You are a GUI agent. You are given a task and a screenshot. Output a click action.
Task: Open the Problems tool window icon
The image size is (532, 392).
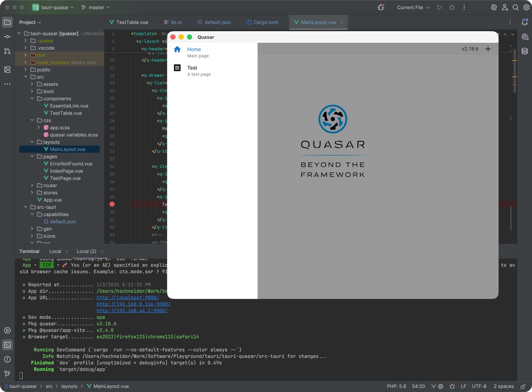7,359
